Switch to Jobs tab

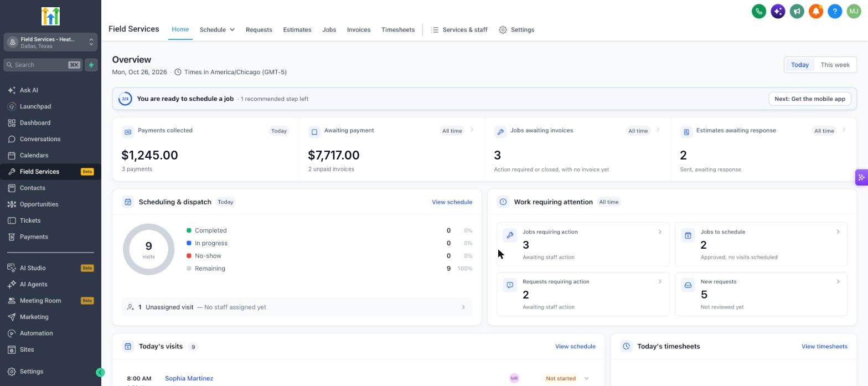tap(329, 30)
